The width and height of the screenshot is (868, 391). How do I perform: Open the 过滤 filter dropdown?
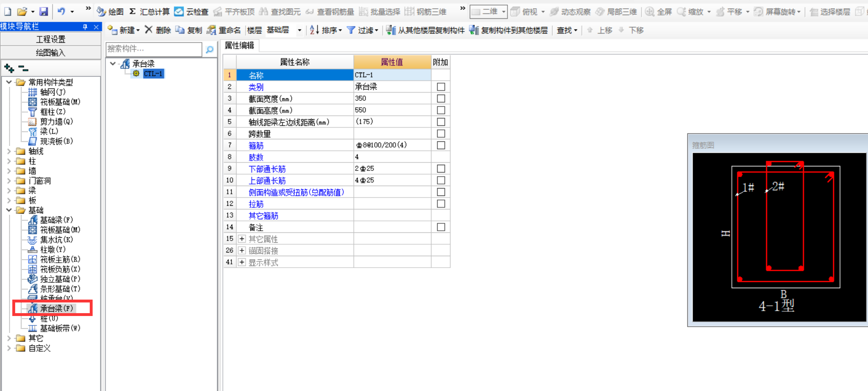[x=362, y=30]
